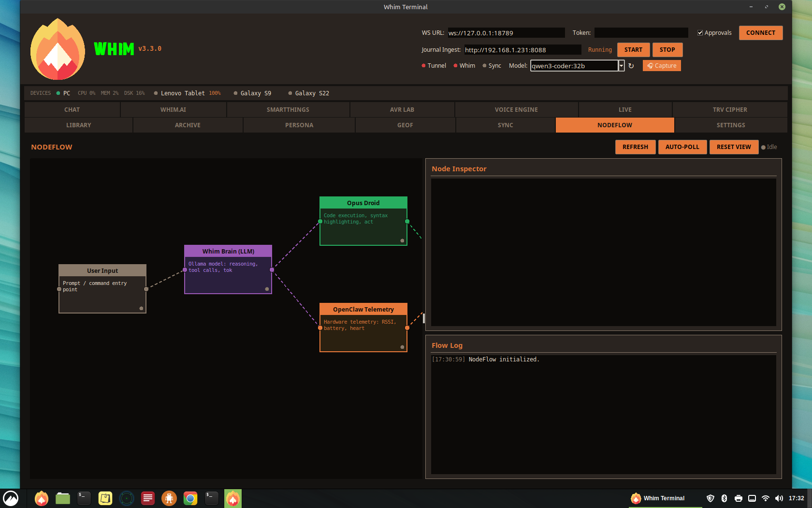Click the Bluetooth icon in the system tray
The width and height of the screenshot is (812, 508).
724,498
